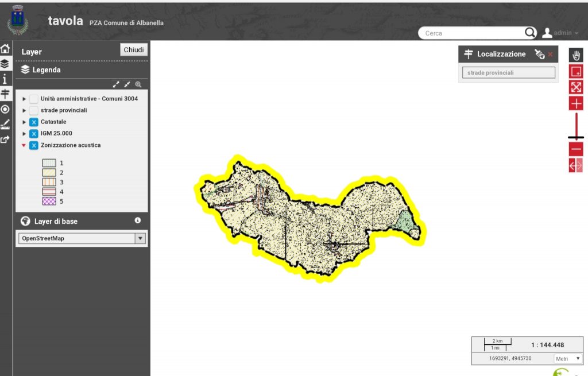
Task: Expand the IGM 25.000 layer node
Action: [x=24, y=134]
